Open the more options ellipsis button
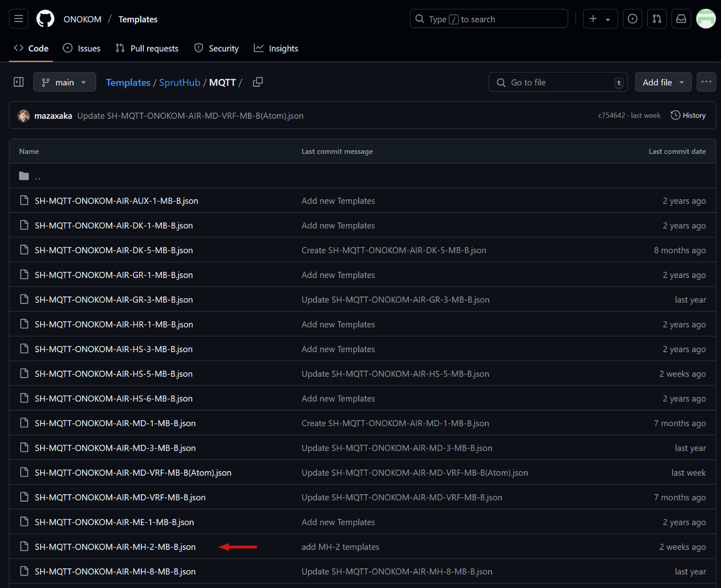The width and height of the screenshot is (721, 588). coord(706,82)
